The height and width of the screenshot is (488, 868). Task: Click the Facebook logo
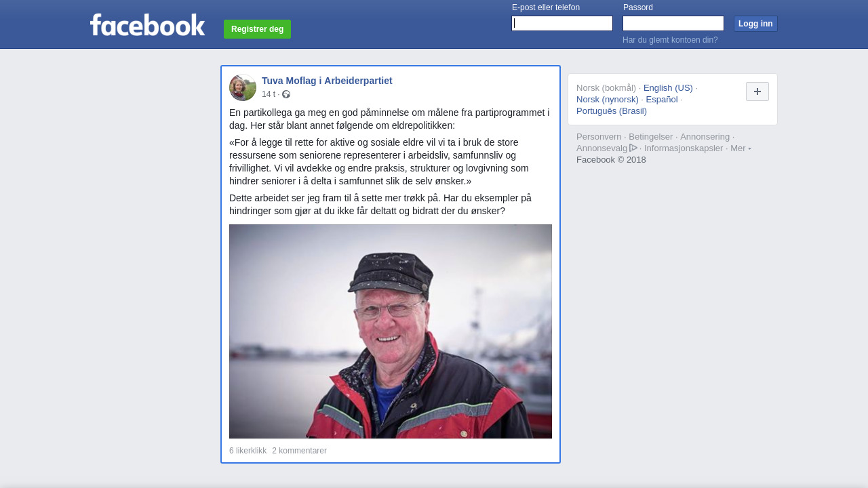pyautogui.click(x=147, y=24)
